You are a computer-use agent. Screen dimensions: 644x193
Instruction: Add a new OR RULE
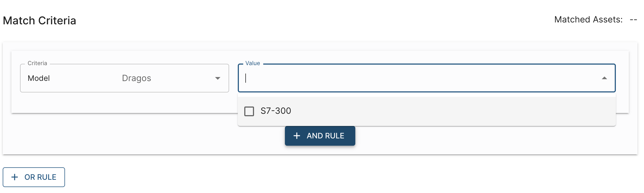(x=34, y=177)
